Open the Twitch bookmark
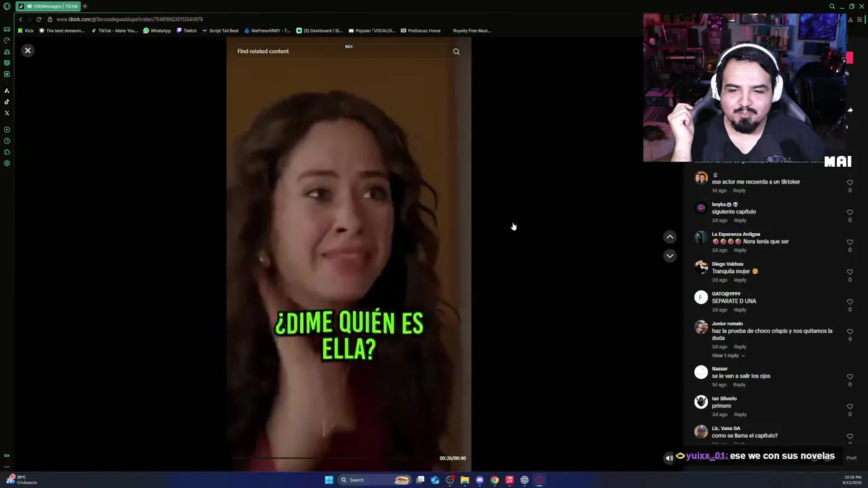This screenshot has width=868, height=488. point(186,30)
